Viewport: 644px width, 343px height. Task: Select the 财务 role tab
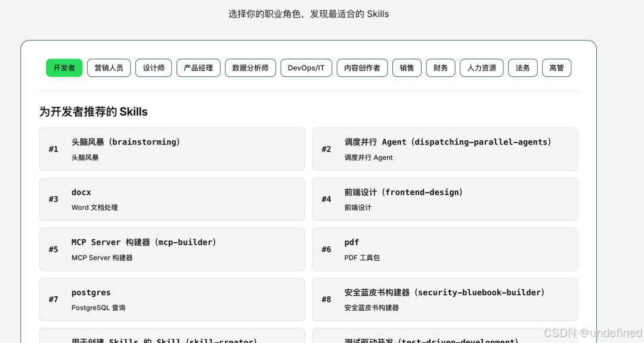(441, 68)
